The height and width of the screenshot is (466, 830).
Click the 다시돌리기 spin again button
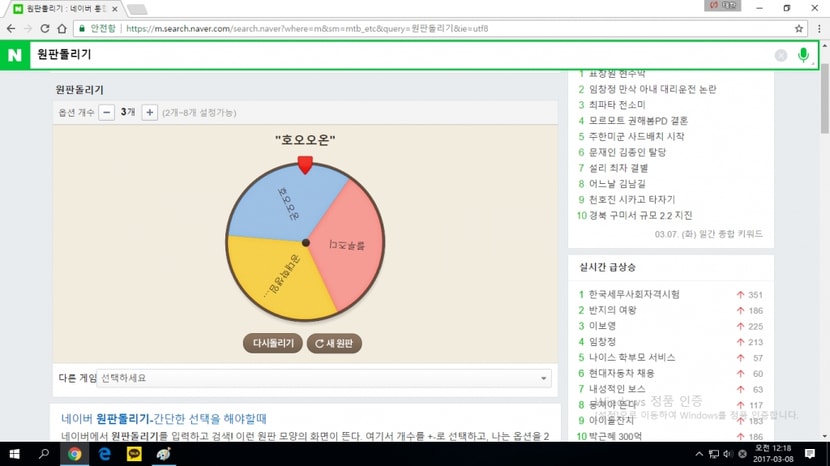click(x=273, y=343)
